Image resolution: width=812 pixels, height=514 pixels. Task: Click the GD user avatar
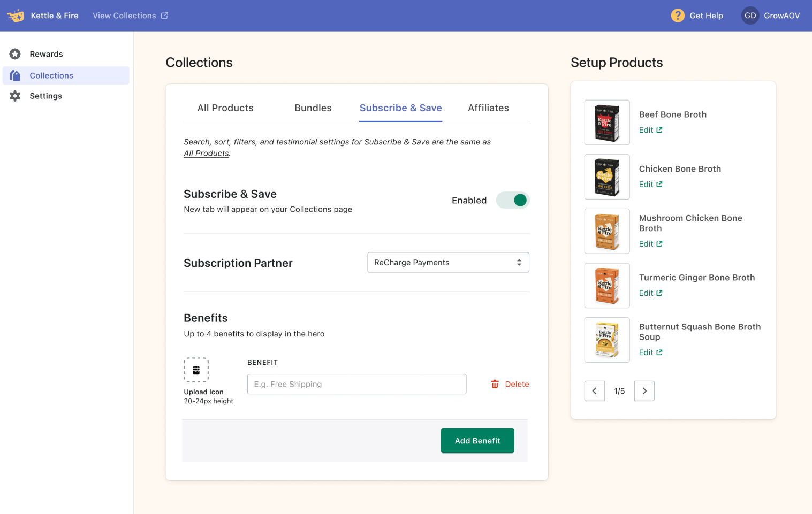click(x=750, y=16)
